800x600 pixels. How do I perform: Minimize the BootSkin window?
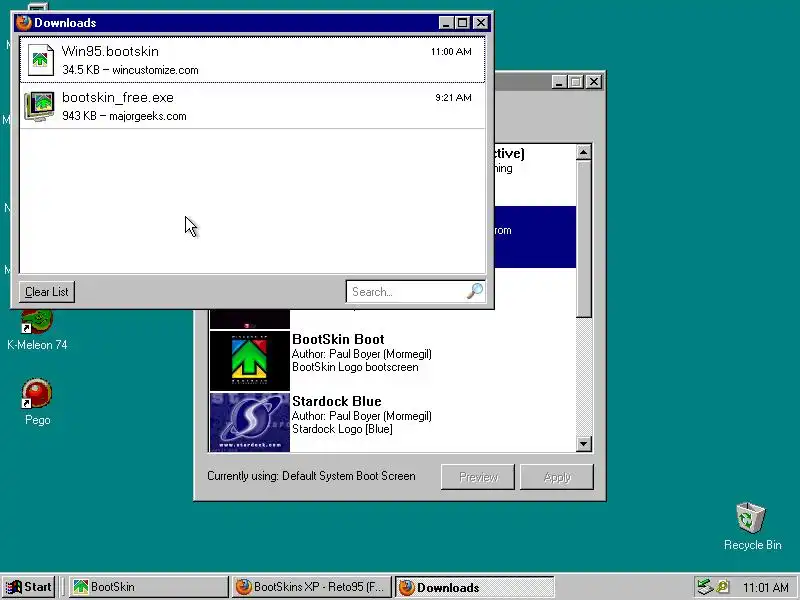(559, 82)
